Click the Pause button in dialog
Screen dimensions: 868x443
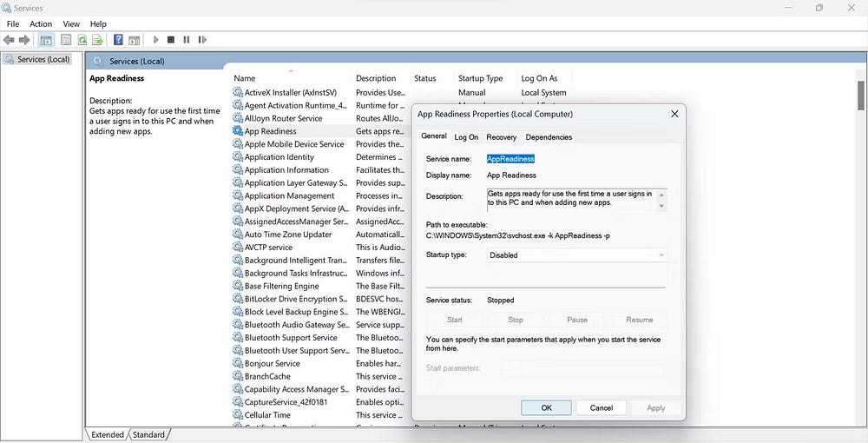[x=577, y=320]
